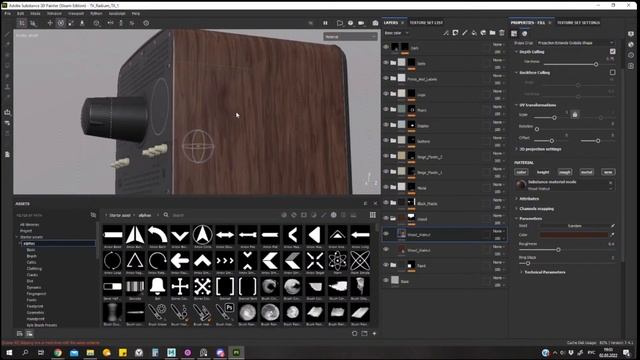
Task: Pick the Bell alpha thumbnail
Action: coord(158,287)
